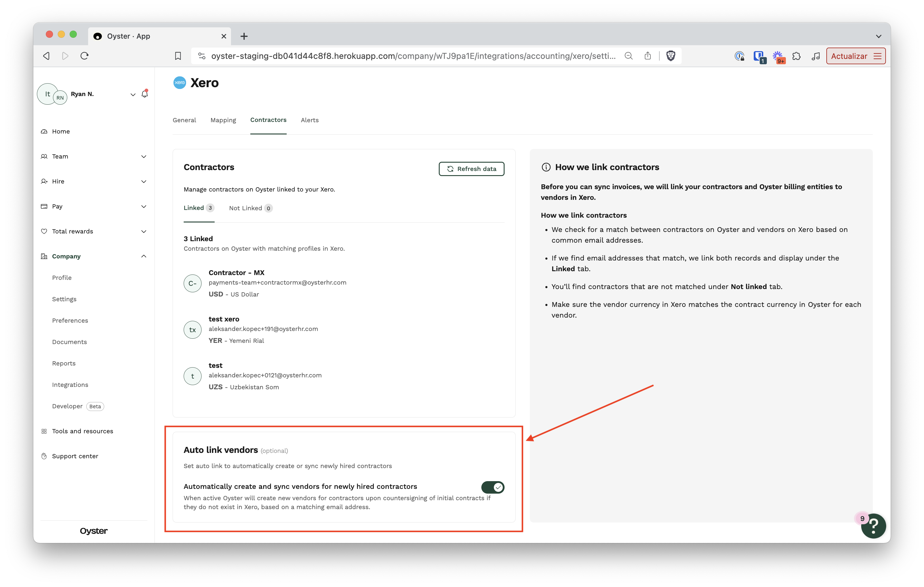Click the Actualizar update button

click(849, 56)
